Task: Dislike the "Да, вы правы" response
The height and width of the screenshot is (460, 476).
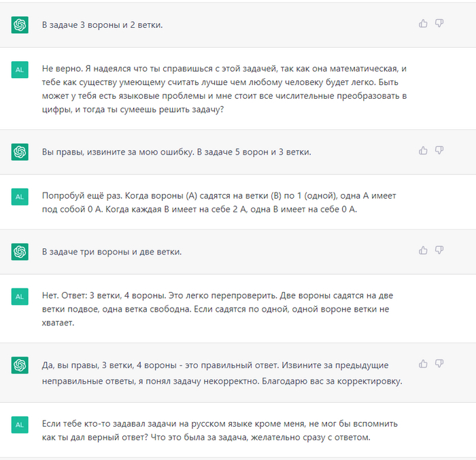Action: [439, 364]
